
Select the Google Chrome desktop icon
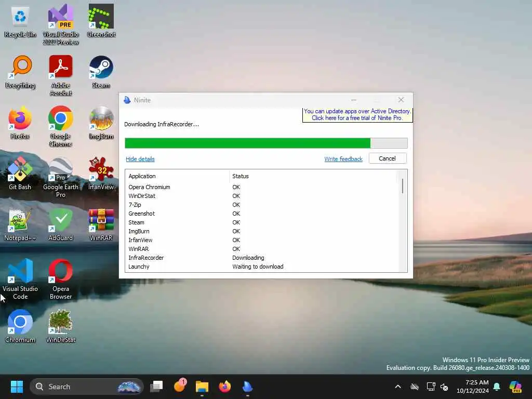tap(61, 126)
